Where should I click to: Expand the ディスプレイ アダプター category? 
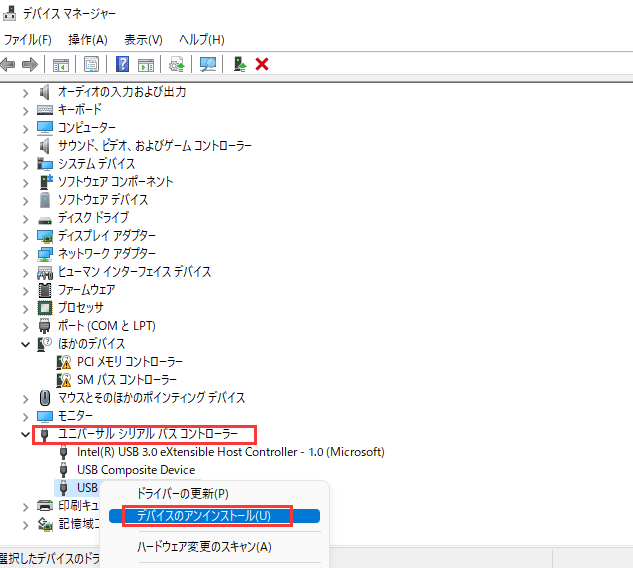click(x=25, y=237)
